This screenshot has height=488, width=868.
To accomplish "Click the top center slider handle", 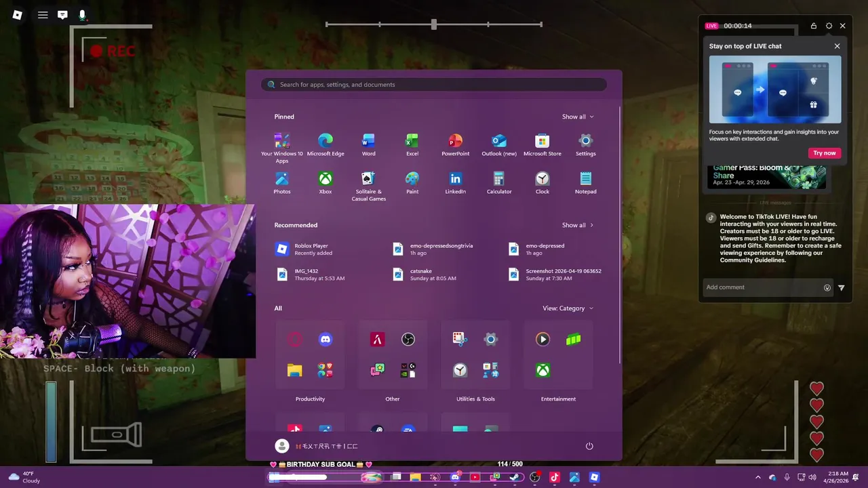I will [x=434, y=24].
